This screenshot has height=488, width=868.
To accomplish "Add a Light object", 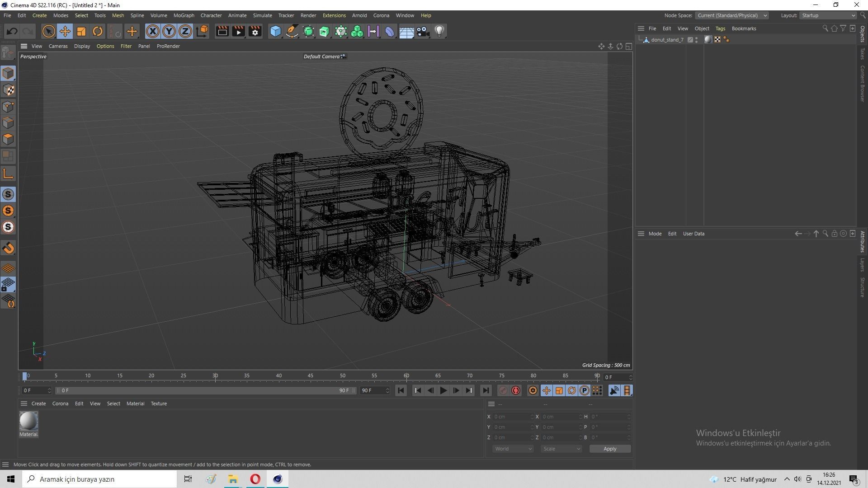I will (439, 31).
